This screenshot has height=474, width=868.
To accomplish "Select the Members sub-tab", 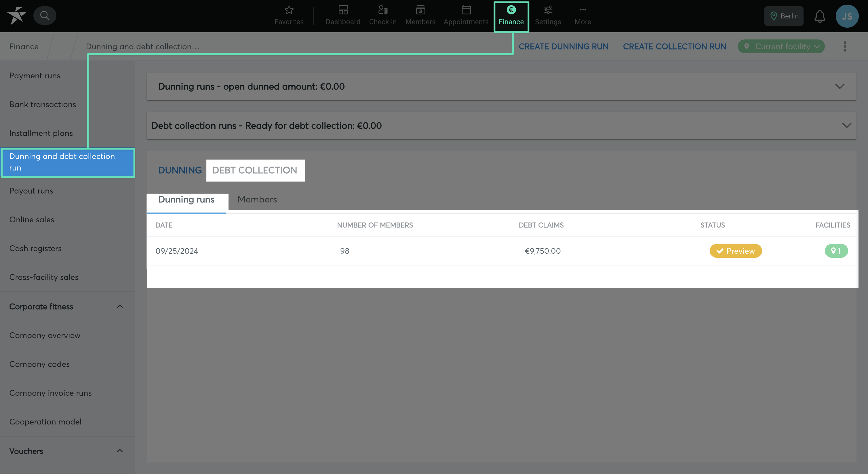I will coord(257,200).
